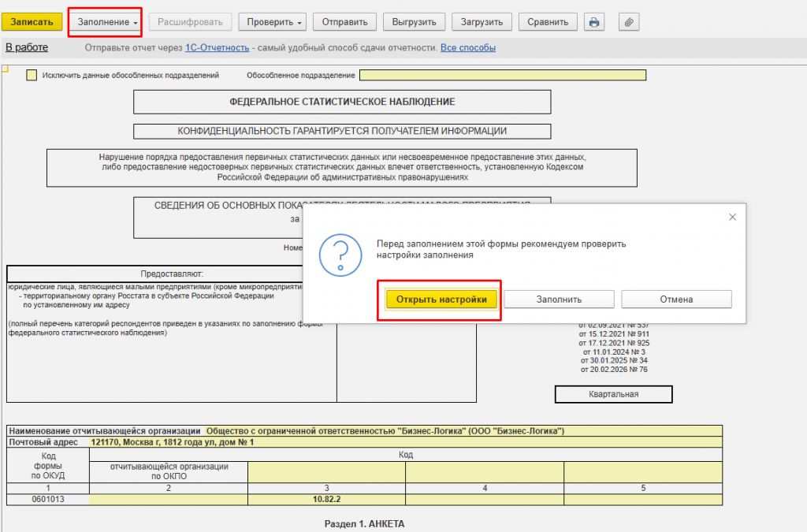Expand the Проверить dropdown
Screen dimensions: 807x532
click(272, 22)
